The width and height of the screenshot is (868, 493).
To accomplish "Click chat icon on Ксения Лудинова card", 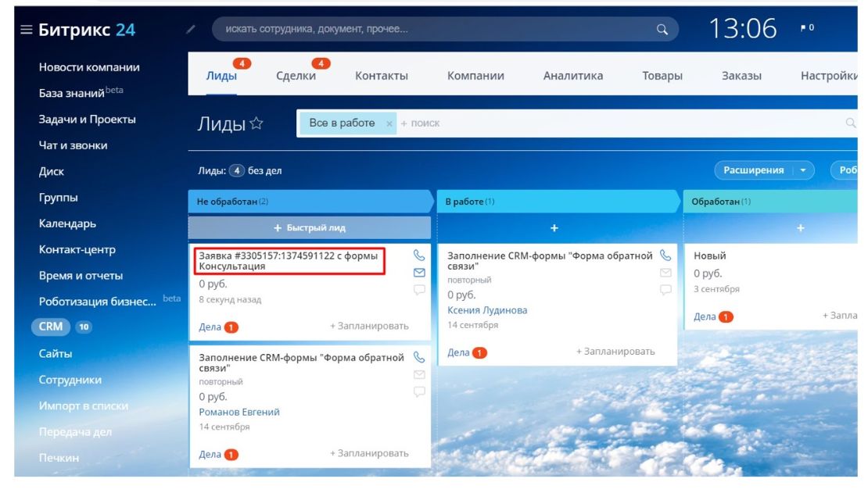I will point(665,289).
